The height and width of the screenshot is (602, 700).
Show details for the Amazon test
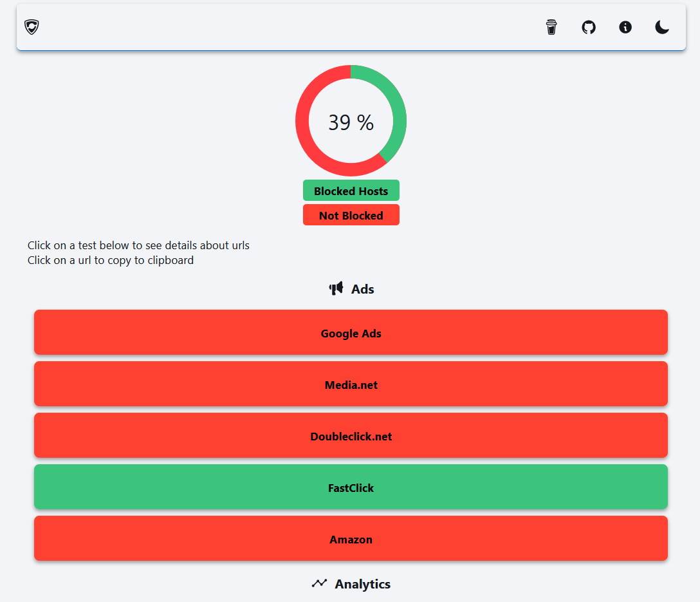pos(351,539)
